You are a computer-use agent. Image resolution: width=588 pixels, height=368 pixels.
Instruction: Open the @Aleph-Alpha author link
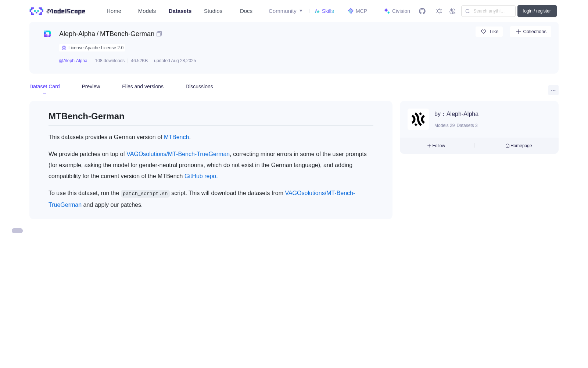(x=73, y=61)
